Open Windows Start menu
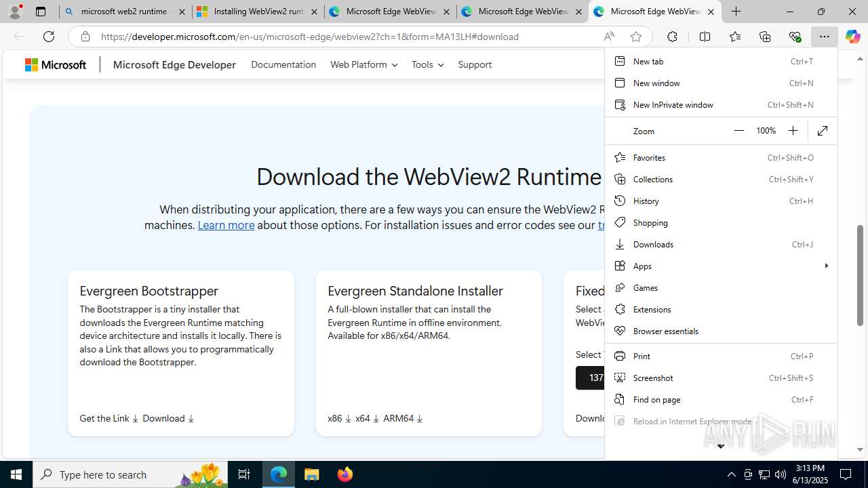The width and height of the screenshot is (868, 488). (16, 474)
